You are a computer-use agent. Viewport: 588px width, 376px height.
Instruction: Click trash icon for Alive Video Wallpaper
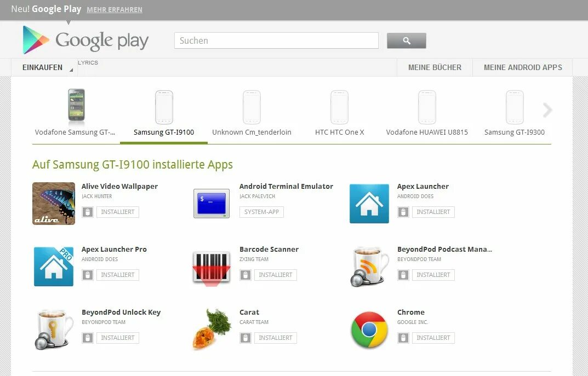[x=87, y=212]
